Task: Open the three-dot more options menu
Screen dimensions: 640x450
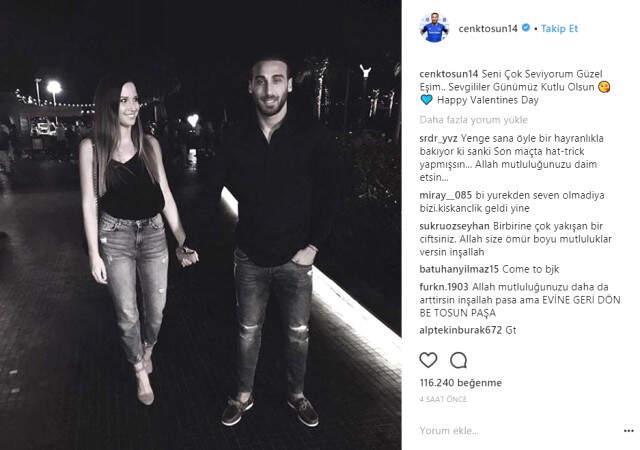Action: (629, 431)
